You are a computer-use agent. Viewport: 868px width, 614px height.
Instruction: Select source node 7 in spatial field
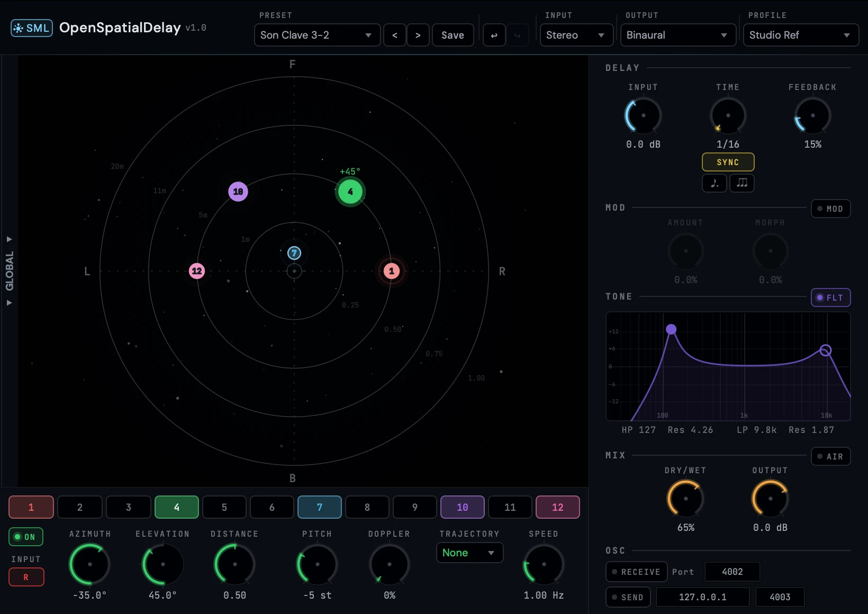294,253
